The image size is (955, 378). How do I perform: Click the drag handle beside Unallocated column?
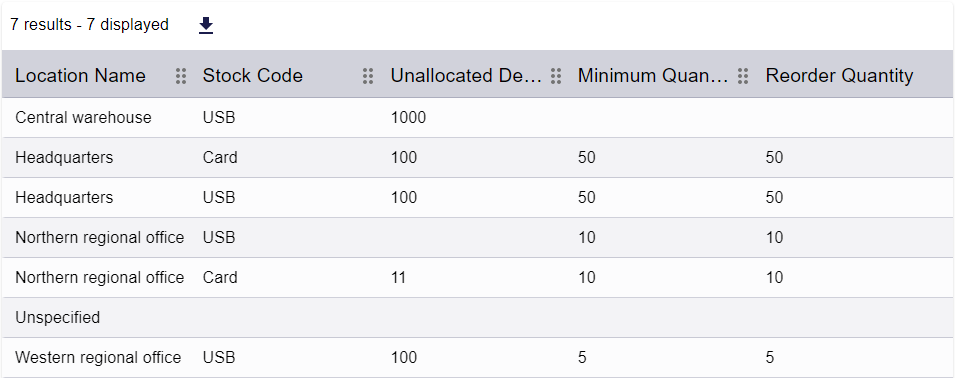(555, 76)
